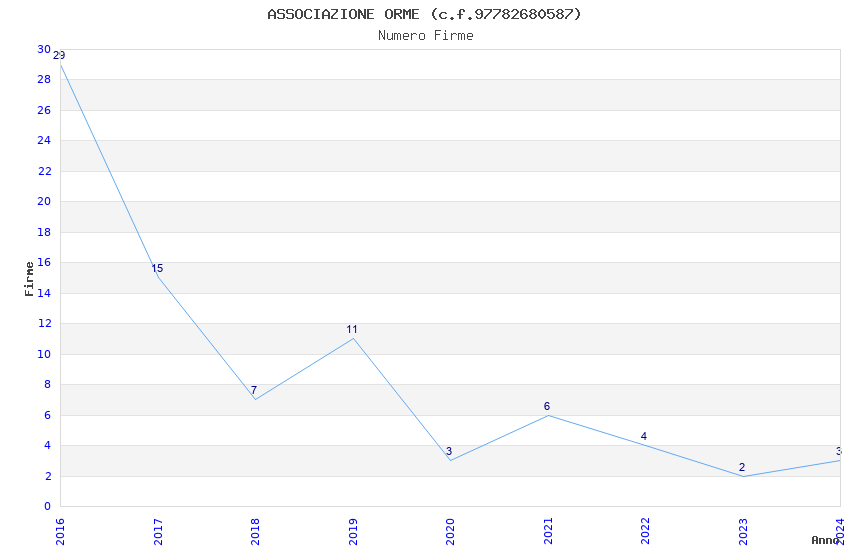Select the data label 15 at 2017
This screenshot has height=550, width=850.
pyautogui.click(x=157, y=268)
